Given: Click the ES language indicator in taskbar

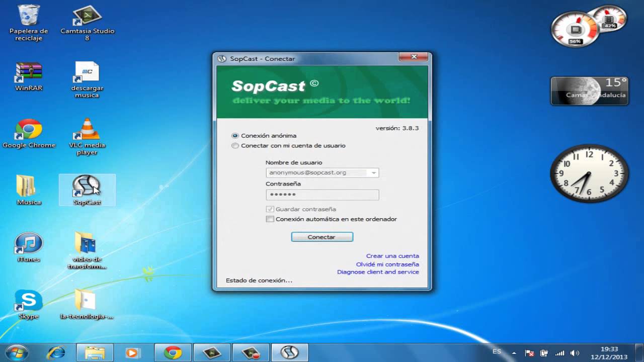Looking at the screenshot, I should pyautogui.click(x=497, y=351).
